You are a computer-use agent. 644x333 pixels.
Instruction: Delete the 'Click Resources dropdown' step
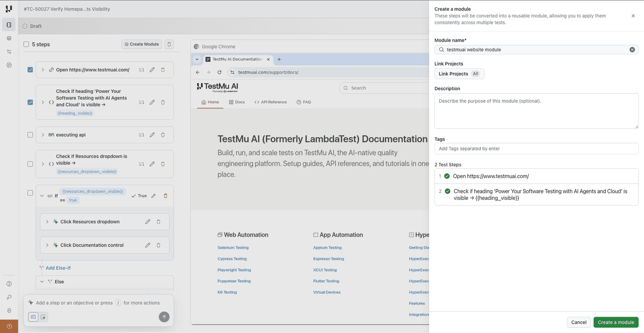[159, 222]
